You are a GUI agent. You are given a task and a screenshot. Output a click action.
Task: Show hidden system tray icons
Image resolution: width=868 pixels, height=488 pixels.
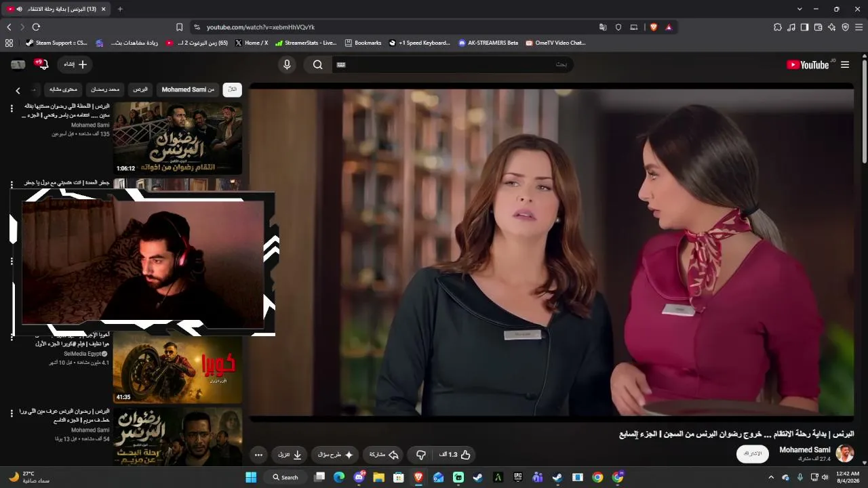coord(771,477)
